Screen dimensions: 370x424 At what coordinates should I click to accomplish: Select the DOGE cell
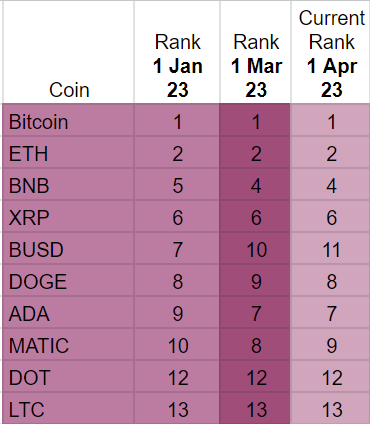point(69,280)
